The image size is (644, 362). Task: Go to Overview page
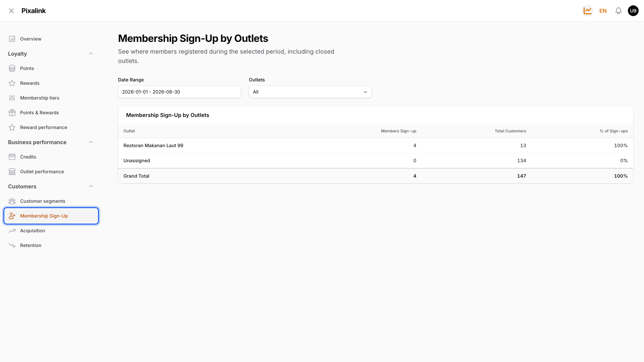51,39
